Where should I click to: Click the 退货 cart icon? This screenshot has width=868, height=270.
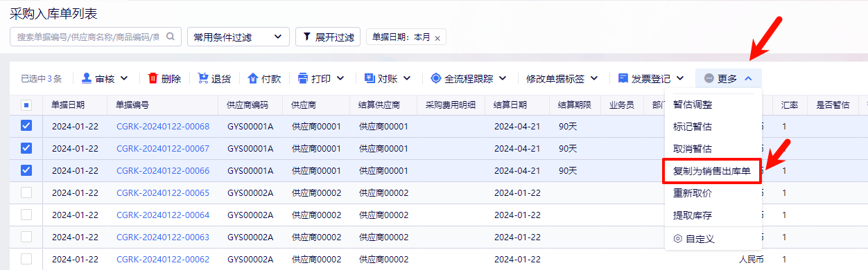pyautogui.click(x=203, y=78)
